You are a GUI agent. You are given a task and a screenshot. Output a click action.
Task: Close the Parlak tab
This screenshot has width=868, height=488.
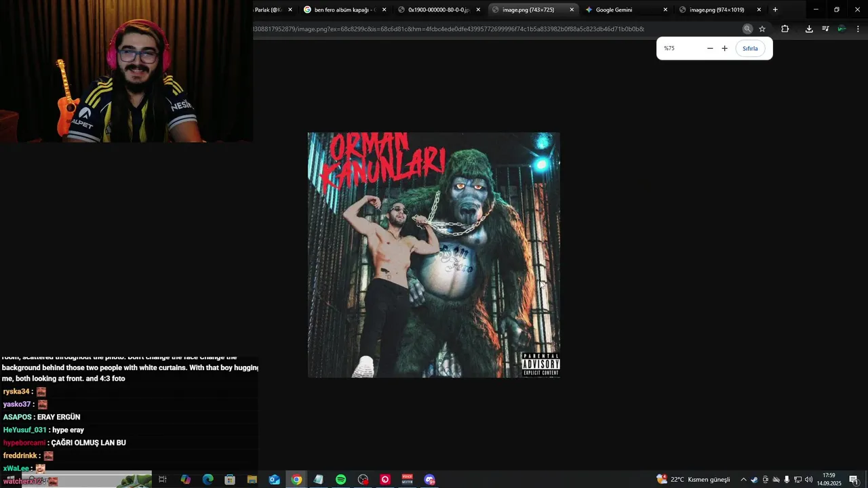click(290, 9)
